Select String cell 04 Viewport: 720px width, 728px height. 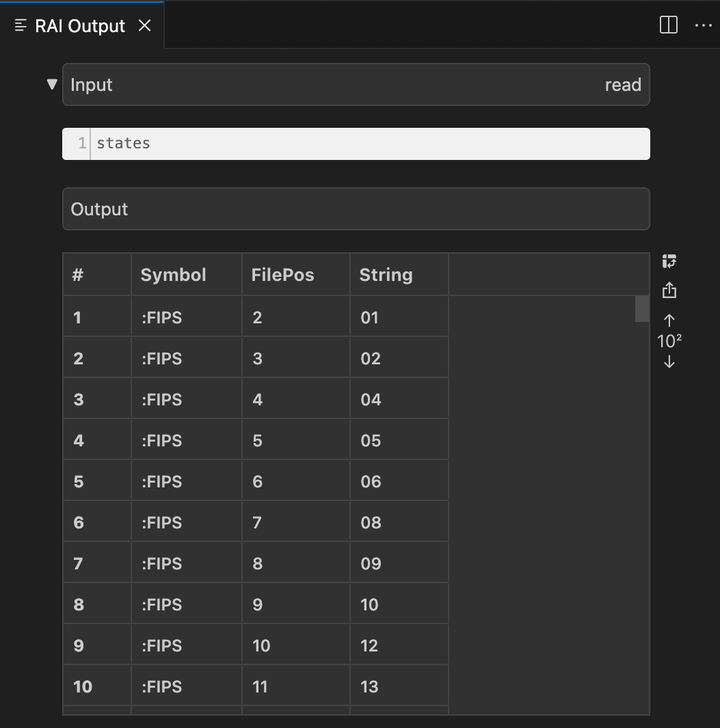click(399, 399)
